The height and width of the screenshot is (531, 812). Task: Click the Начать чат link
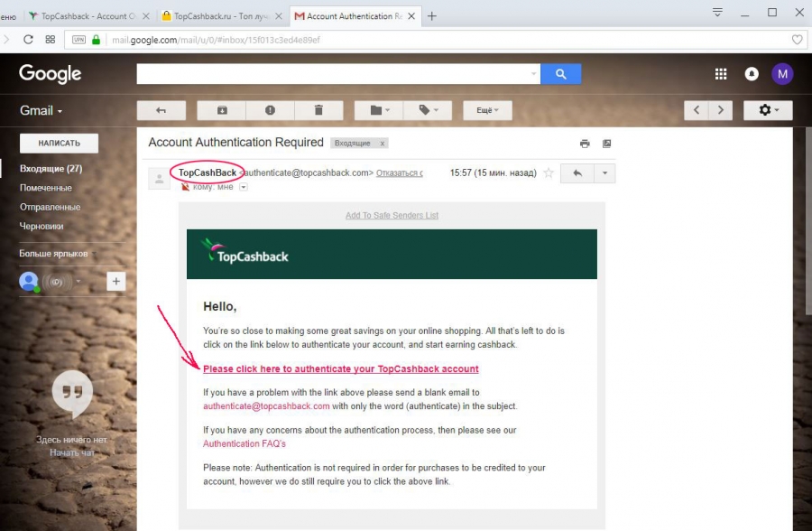click(72, 452)
